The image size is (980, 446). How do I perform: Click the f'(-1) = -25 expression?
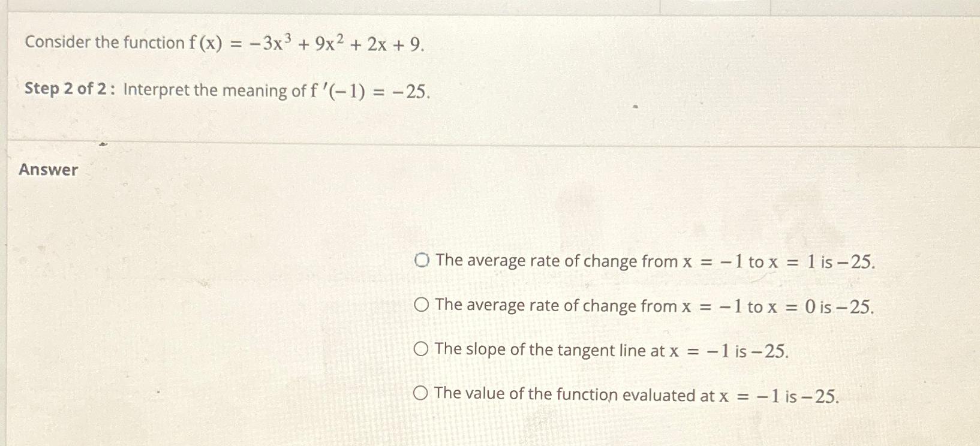click(x=369, y=90)
